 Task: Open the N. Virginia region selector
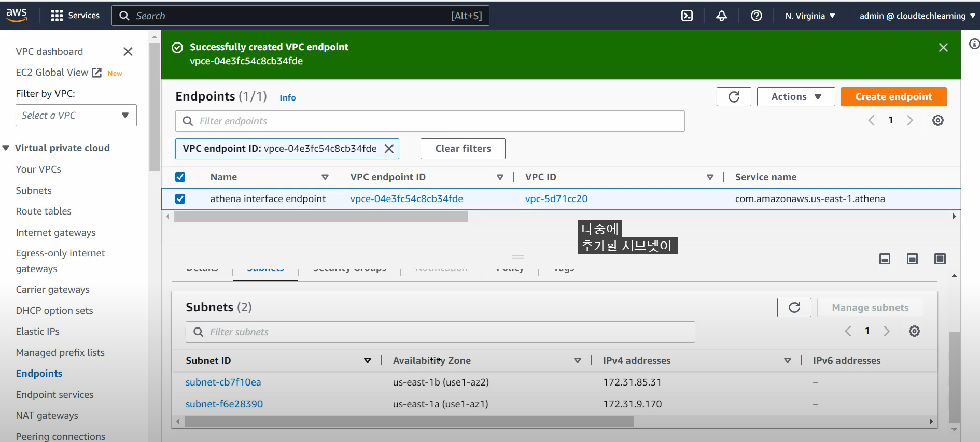(810, 16)
